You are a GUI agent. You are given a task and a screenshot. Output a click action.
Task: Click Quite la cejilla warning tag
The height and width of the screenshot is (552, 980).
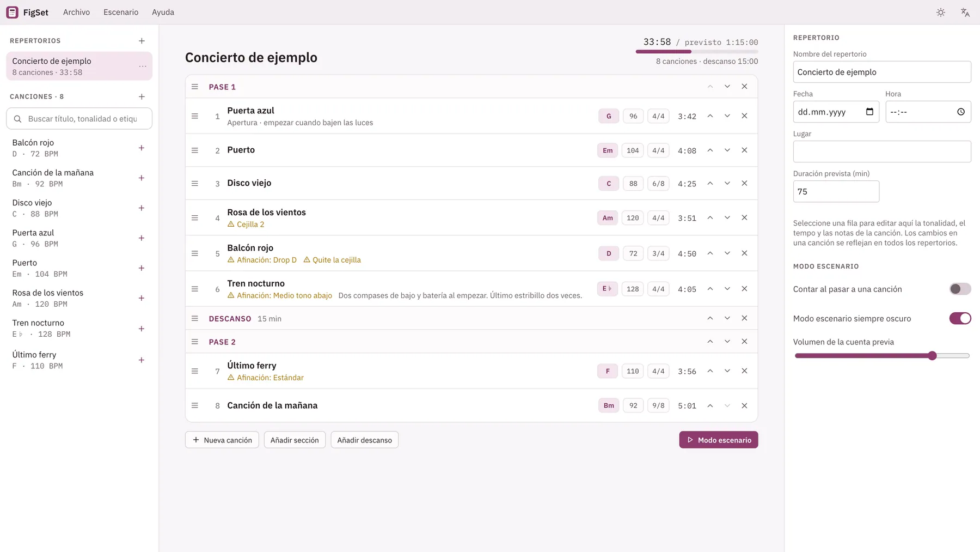tap(332, 260)
